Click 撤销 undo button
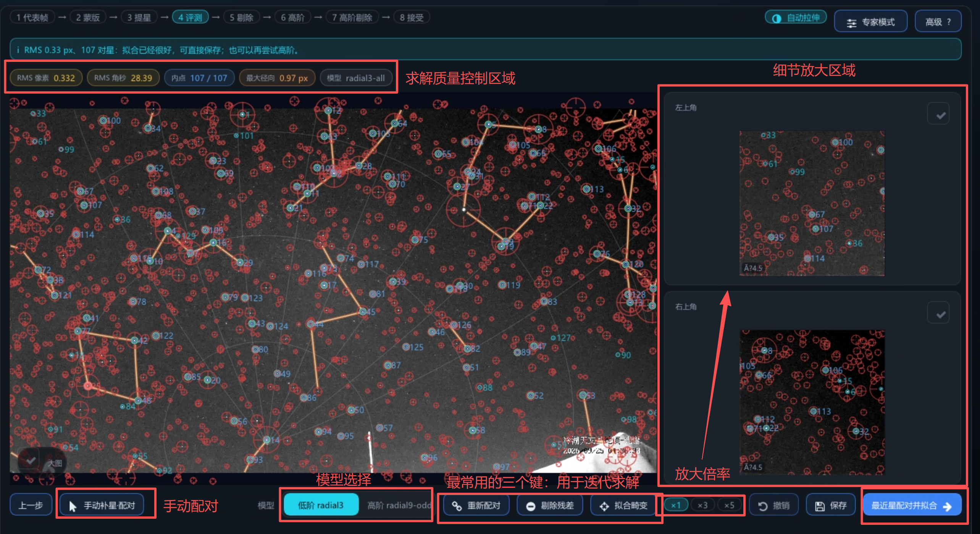The image size is (980, 534). (774, 505)
